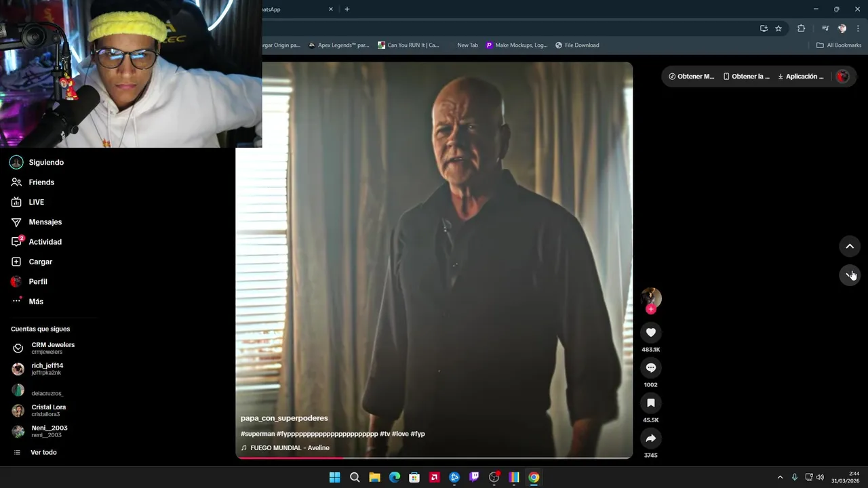868x488 pixels.
Task: Go to next video with down chevron
Action: pyautogui.click(x=850, y=274)
